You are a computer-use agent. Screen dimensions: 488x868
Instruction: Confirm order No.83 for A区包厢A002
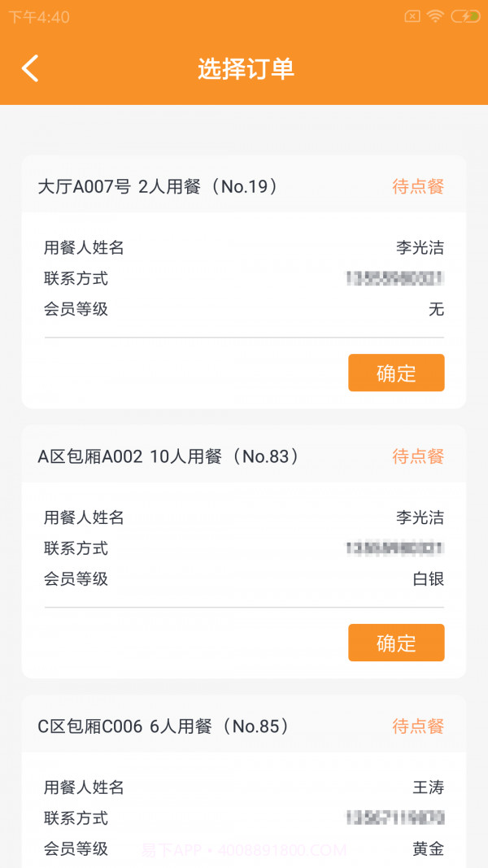(x=396, y=642)
